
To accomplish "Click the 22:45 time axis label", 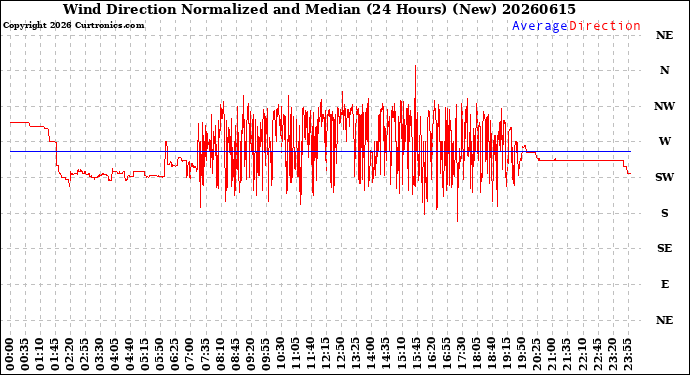I will tap(597, 355).
